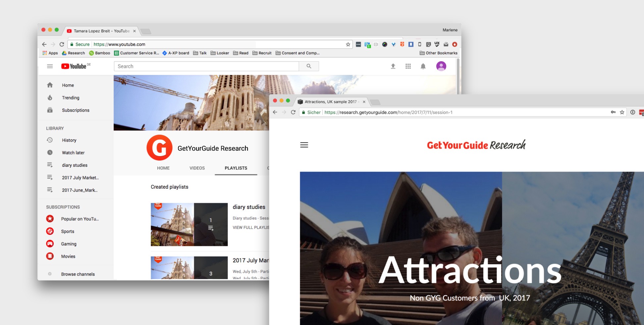
Task: Open hamburger menu on GetYourGuide Research page
Action: point(304,145)
